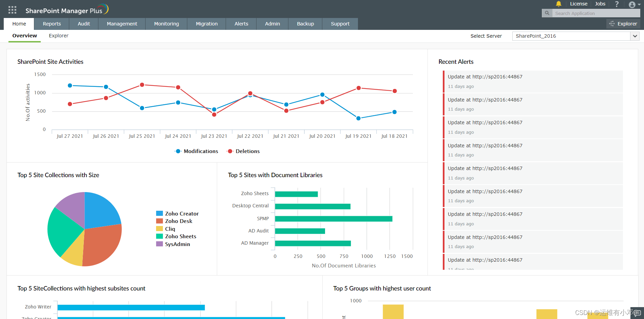The width and height of the screenshot is (644, 319).
Task: Open the Admin tab
Action: pyautogui.click(x=272, y=24)
